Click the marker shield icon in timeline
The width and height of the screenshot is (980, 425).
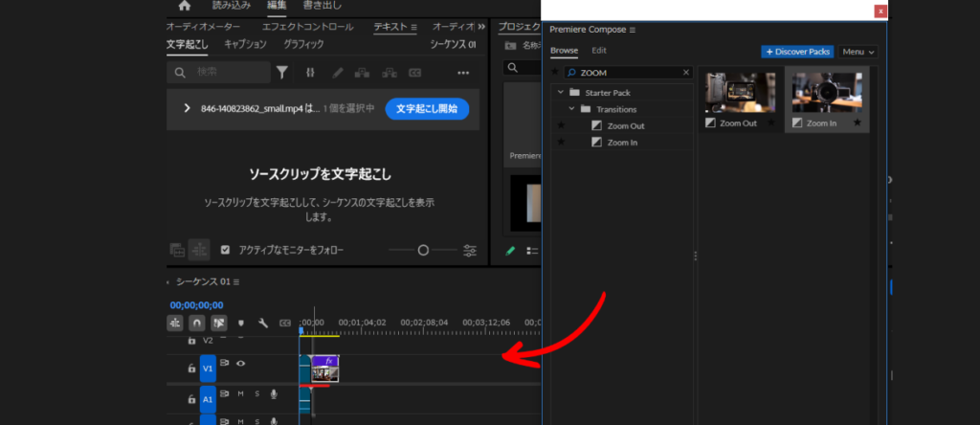pyautogui.click(x=241, y=323)
